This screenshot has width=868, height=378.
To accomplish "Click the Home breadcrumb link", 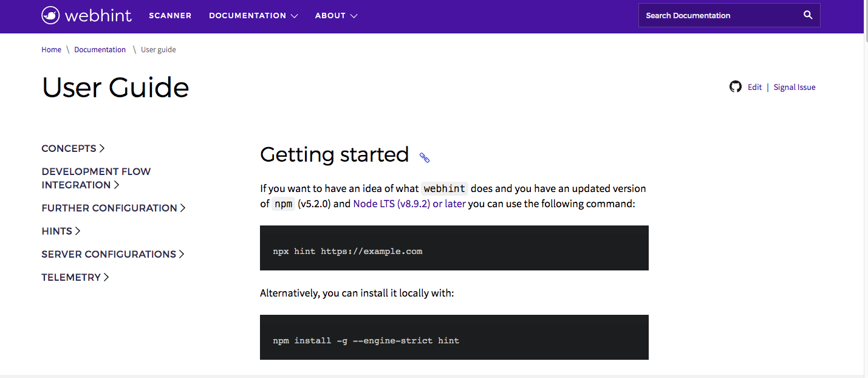I will (x=51, y=49).
